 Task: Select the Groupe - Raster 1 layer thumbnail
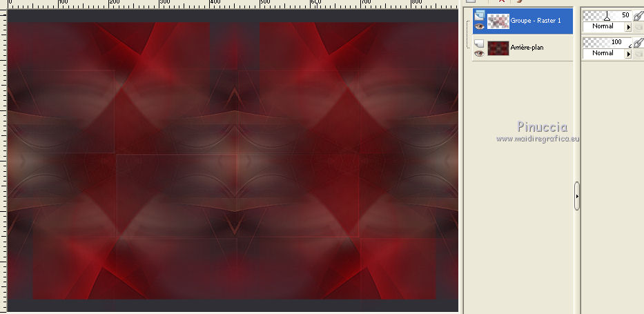(x=498, y=21)
